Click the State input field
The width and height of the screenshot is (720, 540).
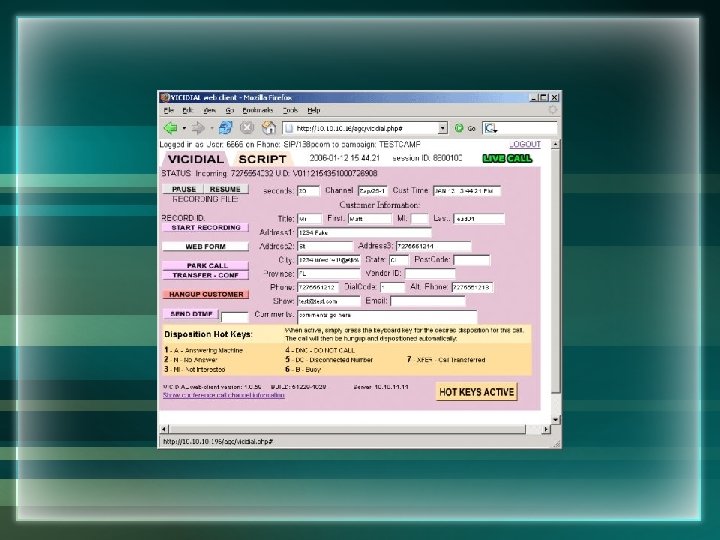click(x=399, y=260)
